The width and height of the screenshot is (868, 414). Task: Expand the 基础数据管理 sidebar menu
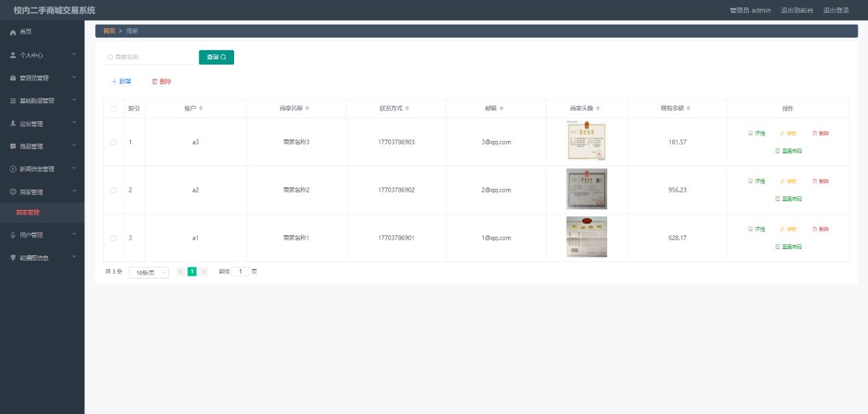coord(42,101)
